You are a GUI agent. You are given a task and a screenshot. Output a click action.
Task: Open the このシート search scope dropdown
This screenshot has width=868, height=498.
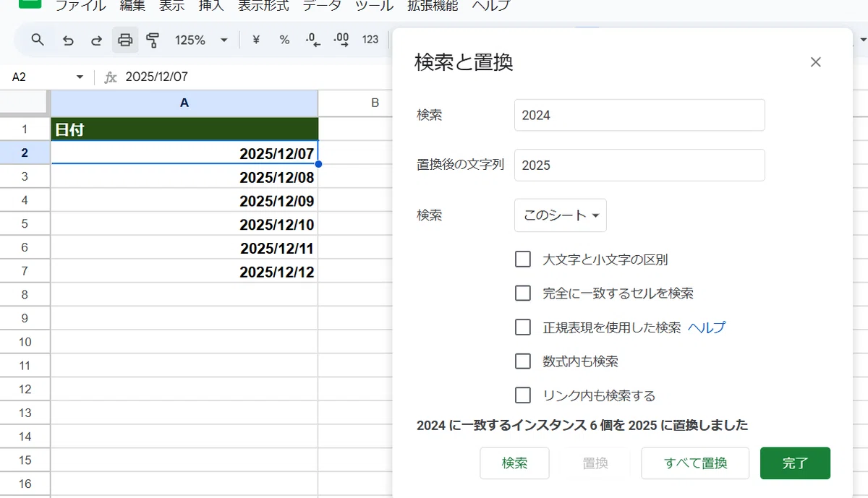point(561,215)
